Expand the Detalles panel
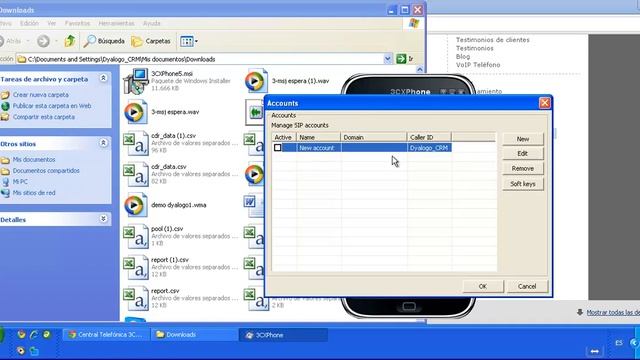Screen dimensions: 640x360 tap(104, 219)
